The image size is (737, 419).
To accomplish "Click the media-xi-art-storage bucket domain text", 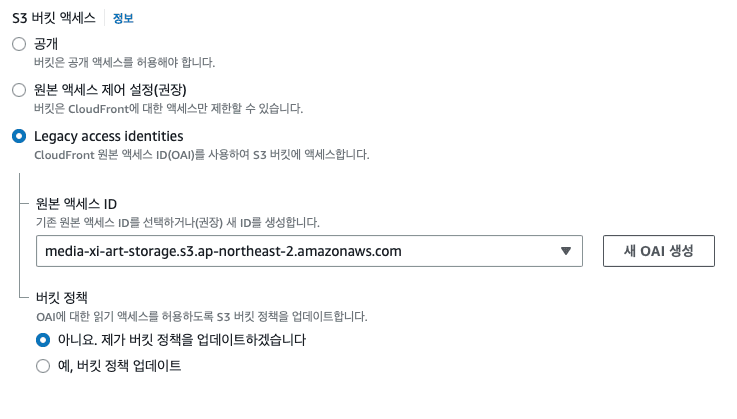I will coord(224,251).
